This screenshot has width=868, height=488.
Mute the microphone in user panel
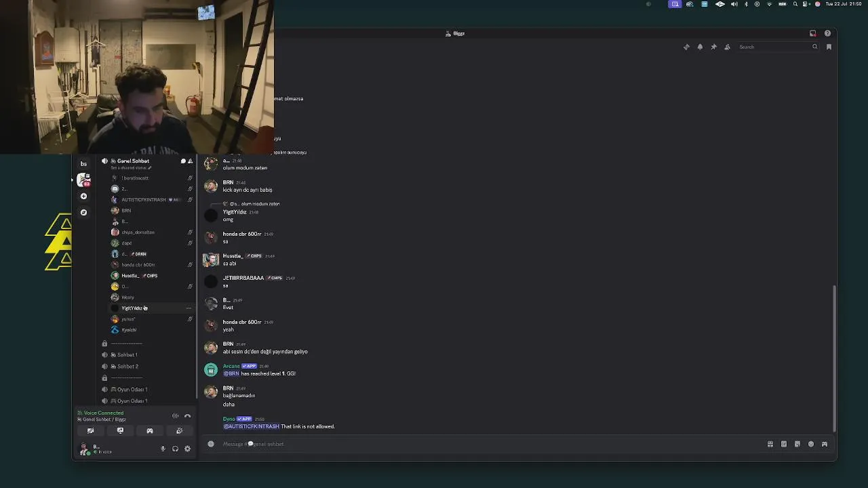163,449
